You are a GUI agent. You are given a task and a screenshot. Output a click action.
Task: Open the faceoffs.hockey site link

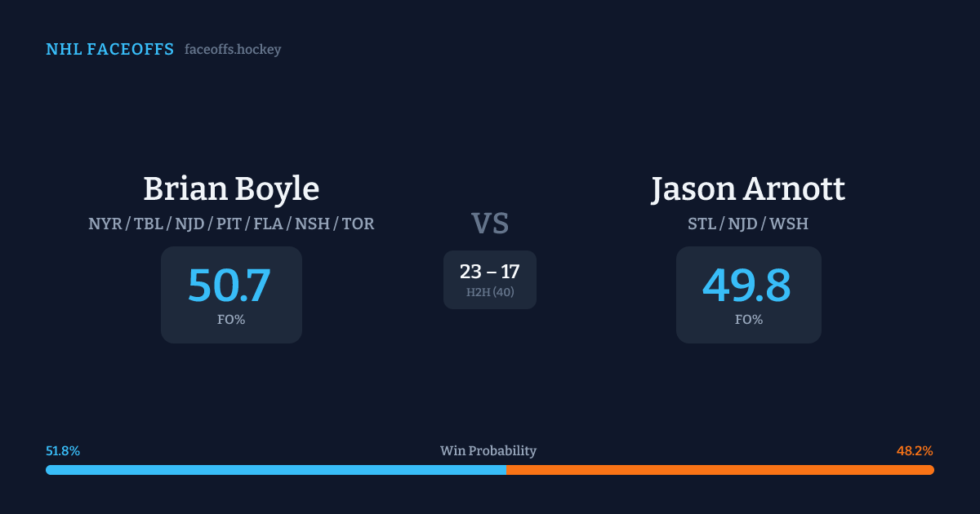233,50
